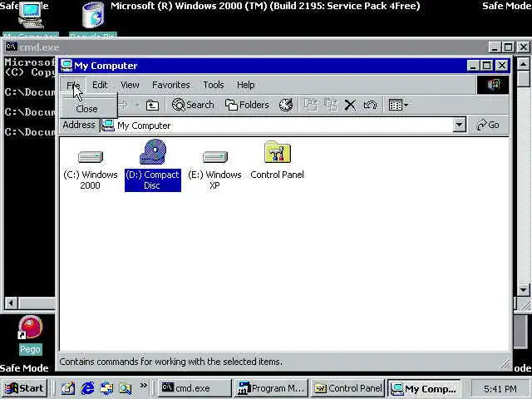Switch to Program M... taskbar button
Image resolution: width=532 pixels, height=399 pixels.
click(271, 388)
